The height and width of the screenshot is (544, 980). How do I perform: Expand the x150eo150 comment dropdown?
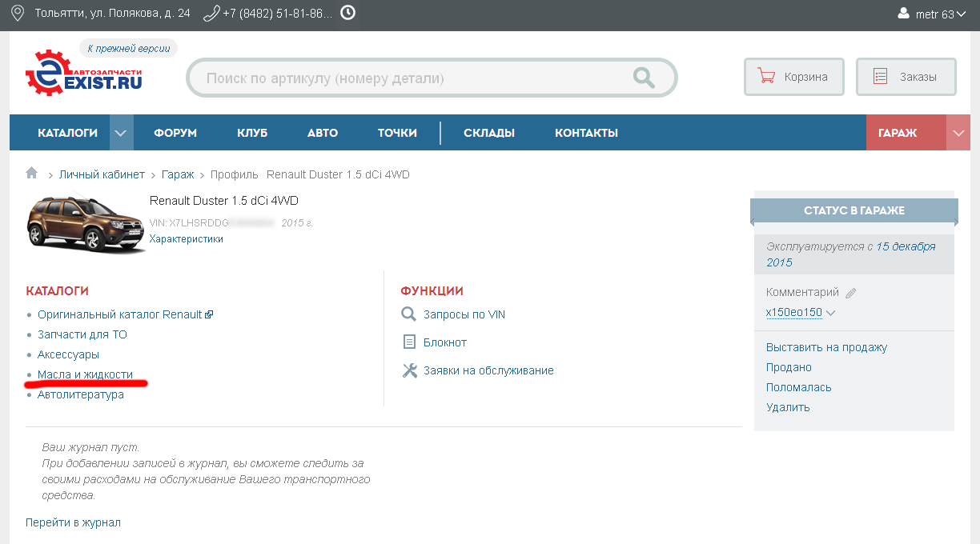pos(830,313)
